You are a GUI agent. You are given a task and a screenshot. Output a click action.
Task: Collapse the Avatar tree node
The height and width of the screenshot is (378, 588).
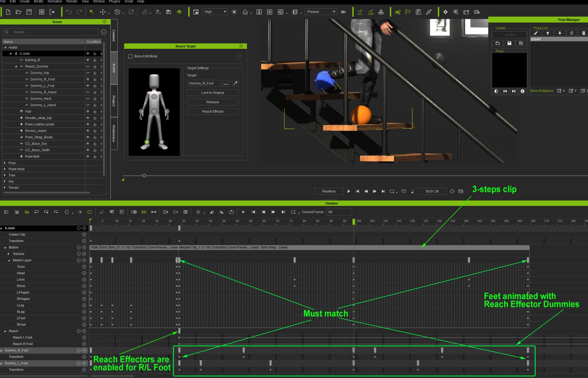coord(5,47)
